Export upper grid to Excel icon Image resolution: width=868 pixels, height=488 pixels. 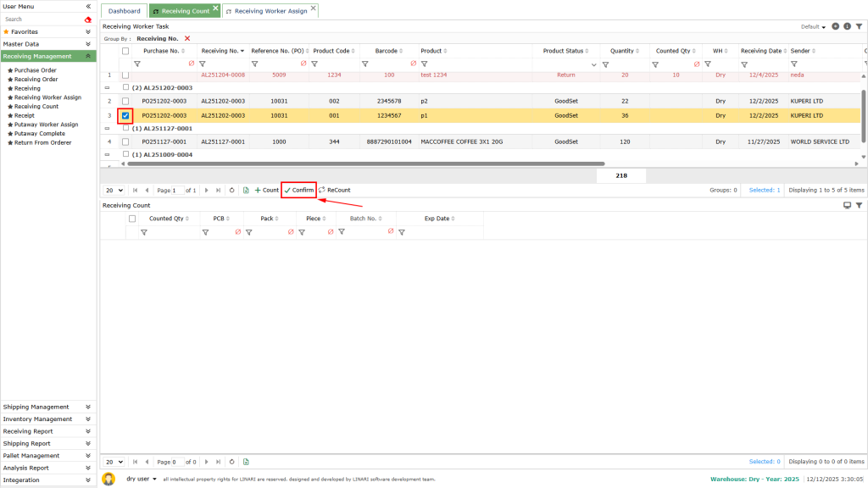tap(245, 191)
